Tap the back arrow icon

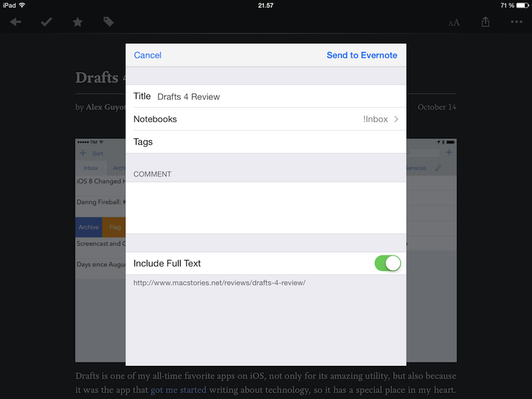point(16,22)
